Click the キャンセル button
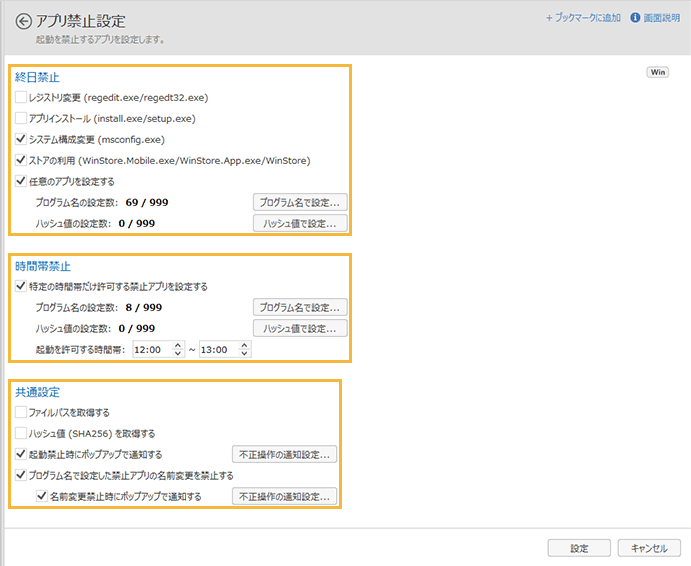 [x=649, y=548]
